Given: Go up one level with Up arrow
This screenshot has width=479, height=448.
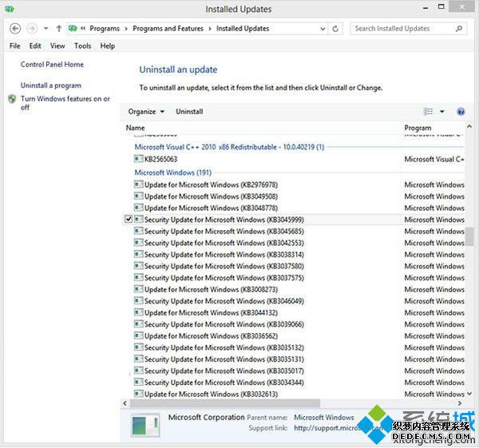Looking at the screenshot, I should [x=59, y=29].
